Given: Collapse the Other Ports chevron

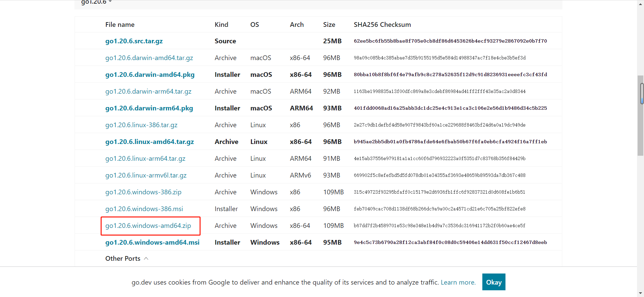Looking at the screenshot, I should (146, 258).
